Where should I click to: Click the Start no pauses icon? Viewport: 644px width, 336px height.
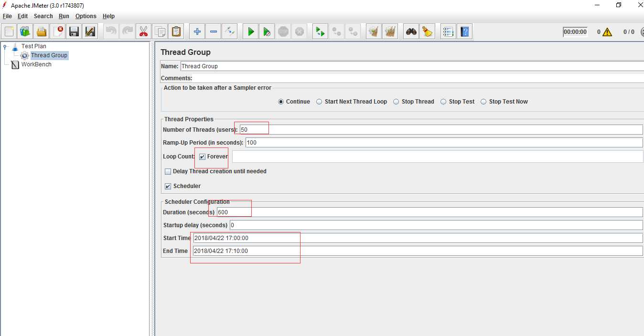pos(267,32)
